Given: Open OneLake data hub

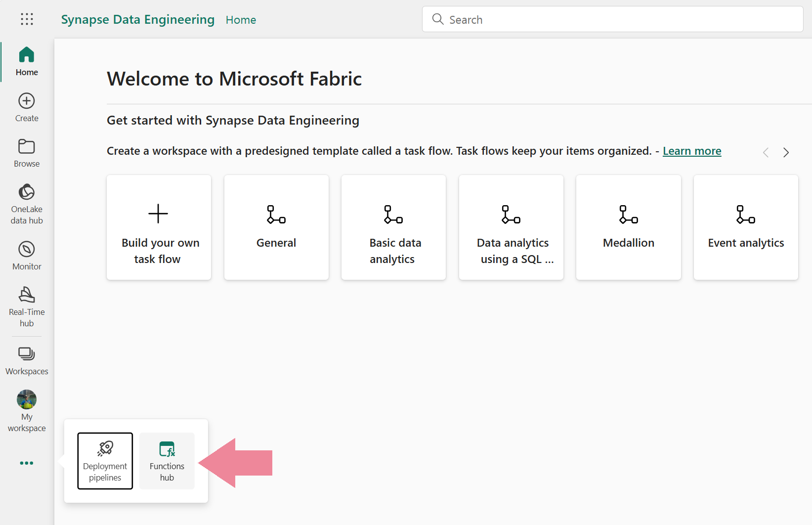Looking at the screenshot, I should click(x=27, y=204).
